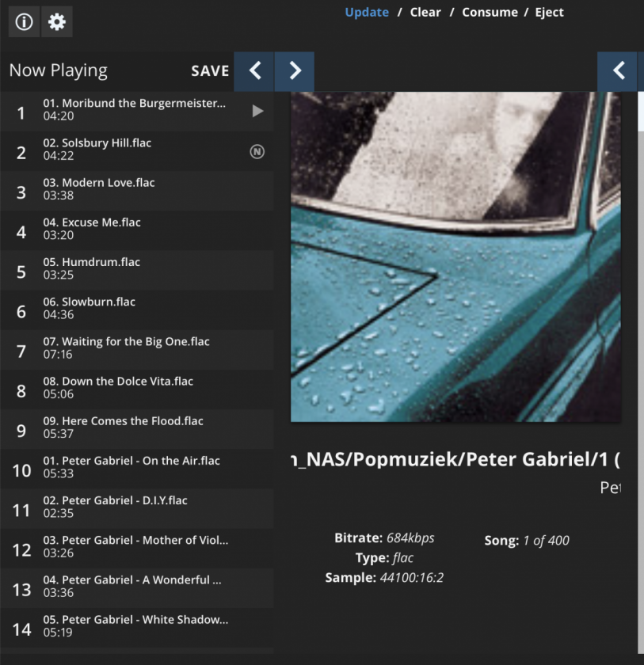Click playlist number 10 in the list
Image resolution: width=644 pixels, height=665 pixels.
(21, 471)
